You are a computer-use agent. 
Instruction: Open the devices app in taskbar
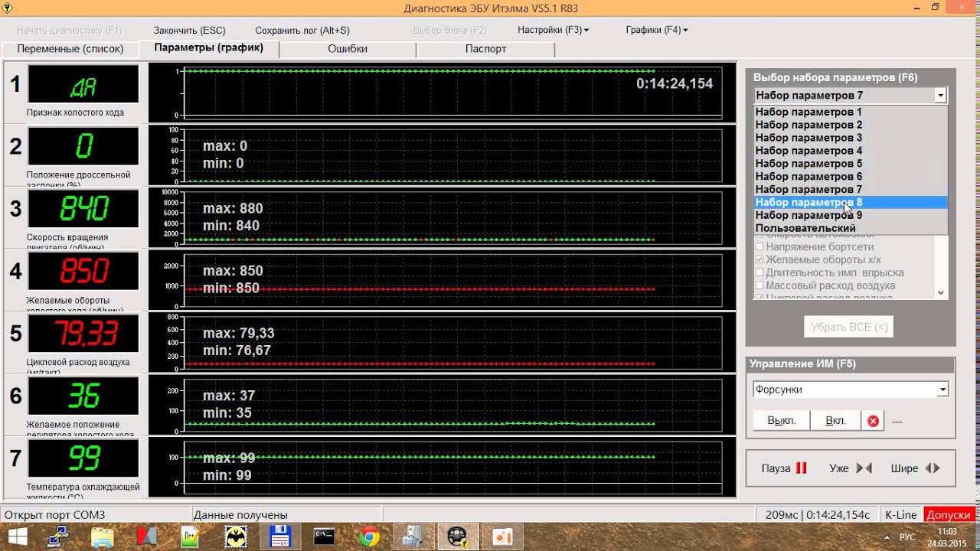[414, 536]
